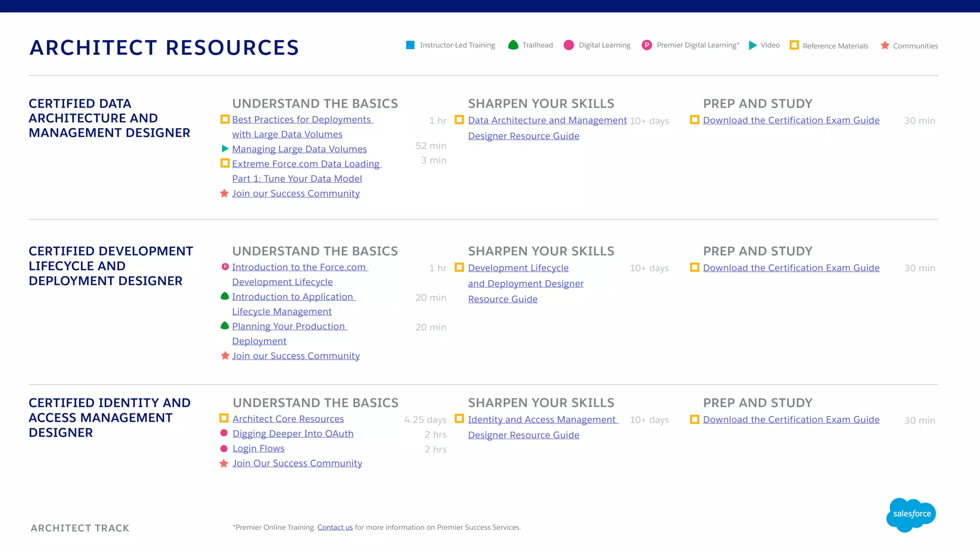Viewport: 980px width, 551px height.
Task: Click Certified Identity and Access Management Designer heading
Action: (110, 418)
